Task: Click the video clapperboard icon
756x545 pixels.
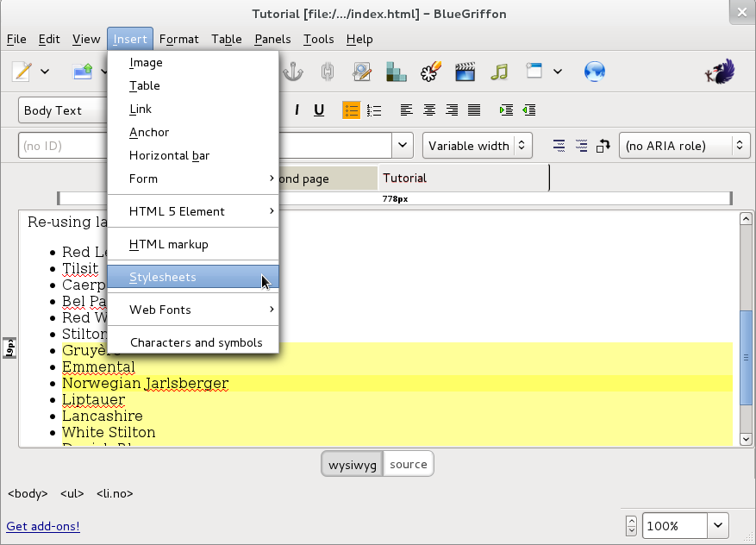Action: click(465, 72)
